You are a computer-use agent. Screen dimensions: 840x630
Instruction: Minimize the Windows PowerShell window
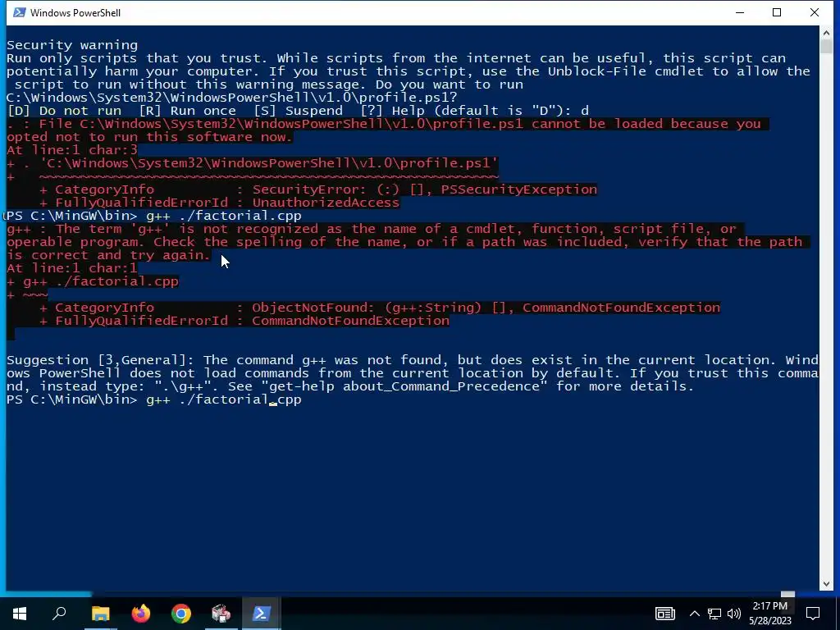point(740,12)
